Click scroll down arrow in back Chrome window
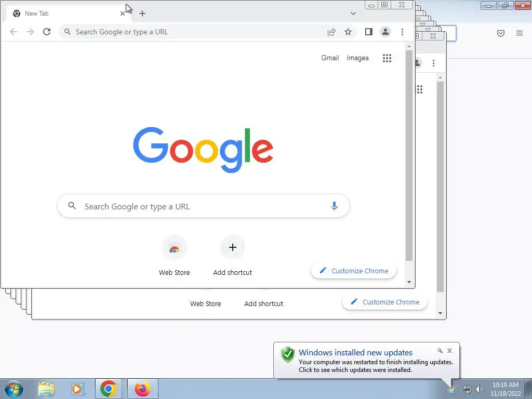The width and height of the screenshot is (532, 399). (441, 313)
